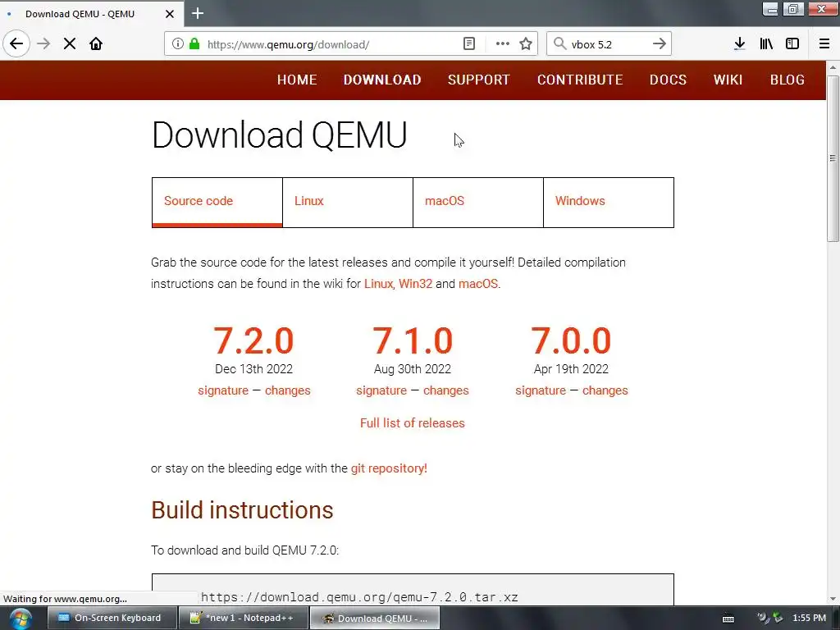
Task: Download version 7.2.0
Action: 254,340
